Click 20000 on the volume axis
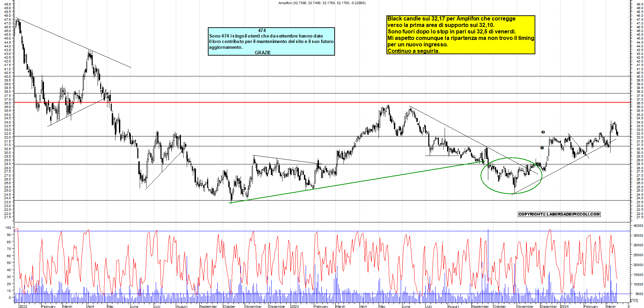The height and width of the screenshot is (308, 644). point(638,265)
